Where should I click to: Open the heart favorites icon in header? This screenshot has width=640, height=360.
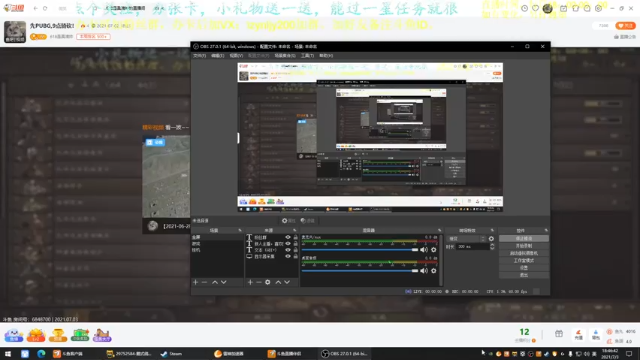pyautogui.click(x=535, y=8)
